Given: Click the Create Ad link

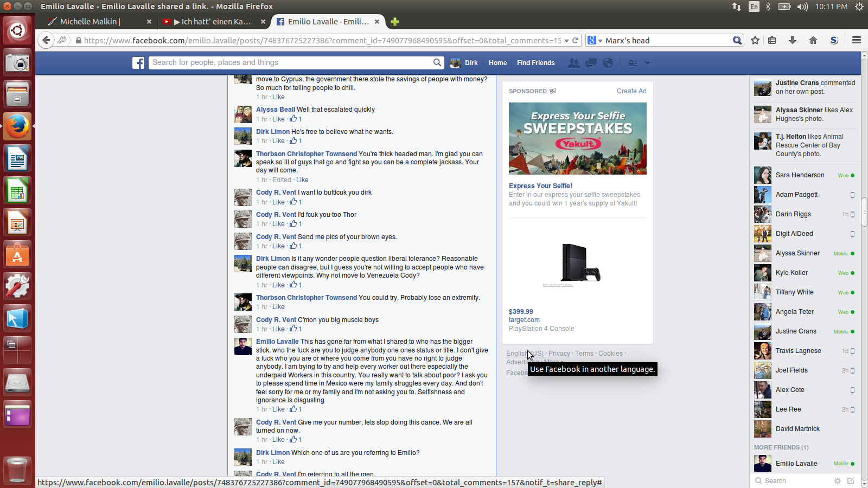Looking at the screenshot, I should (631, 91).
